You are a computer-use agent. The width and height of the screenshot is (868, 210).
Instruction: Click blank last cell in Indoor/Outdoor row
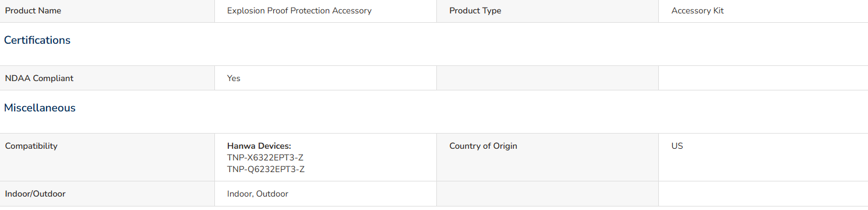coord(763,194)
